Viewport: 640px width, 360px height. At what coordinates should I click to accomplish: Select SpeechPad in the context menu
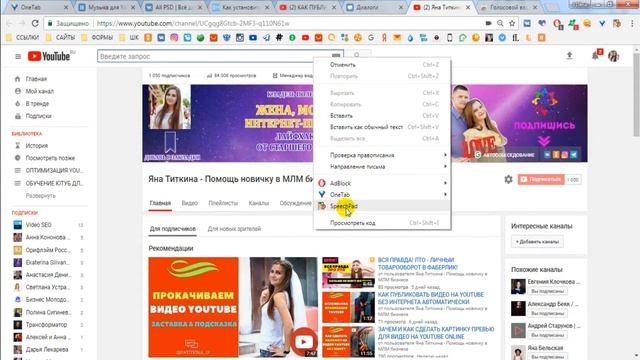point(382,206)
